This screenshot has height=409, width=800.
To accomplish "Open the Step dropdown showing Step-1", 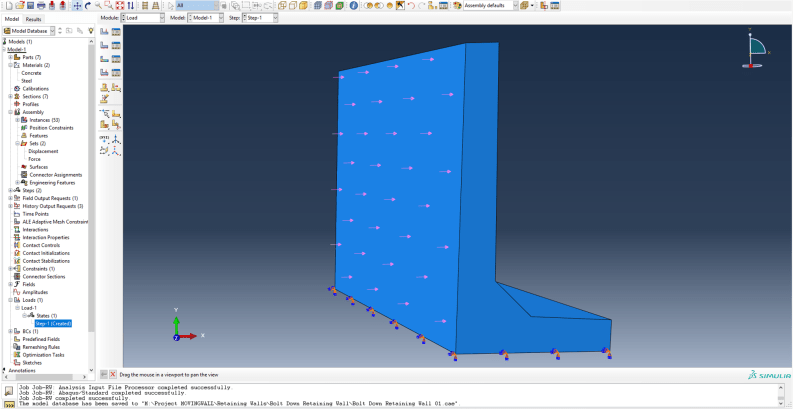I will pos(260,18).
